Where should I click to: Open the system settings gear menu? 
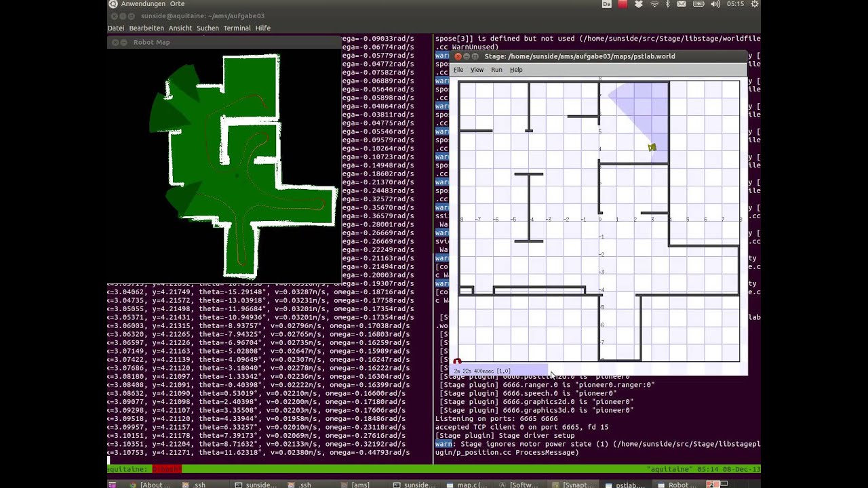pyautogui.click(x=755, y=4)
